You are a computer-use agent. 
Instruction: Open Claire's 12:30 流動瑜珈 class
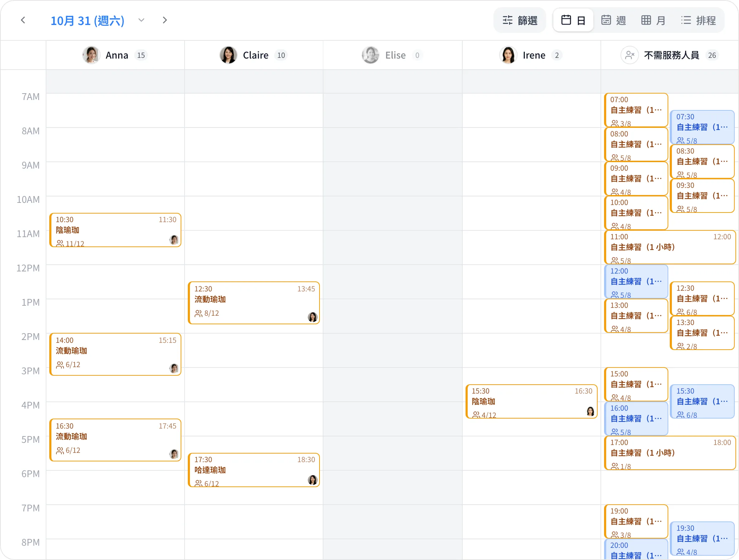[x=254, y=303]
